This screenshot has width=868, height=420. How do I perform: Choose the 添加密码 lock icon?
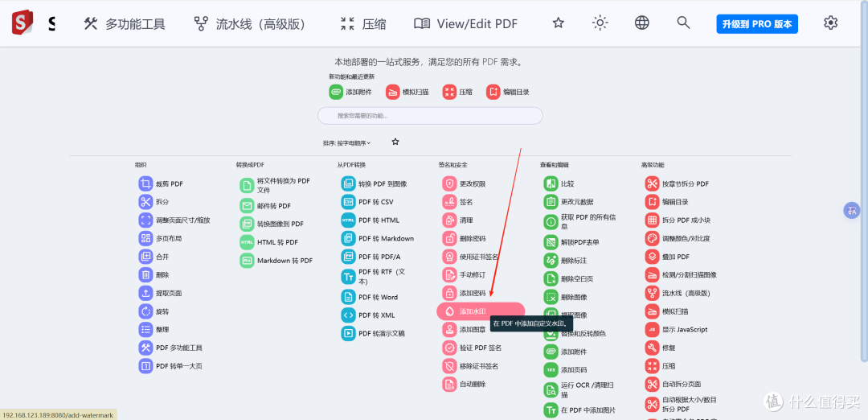click(449, 293)
